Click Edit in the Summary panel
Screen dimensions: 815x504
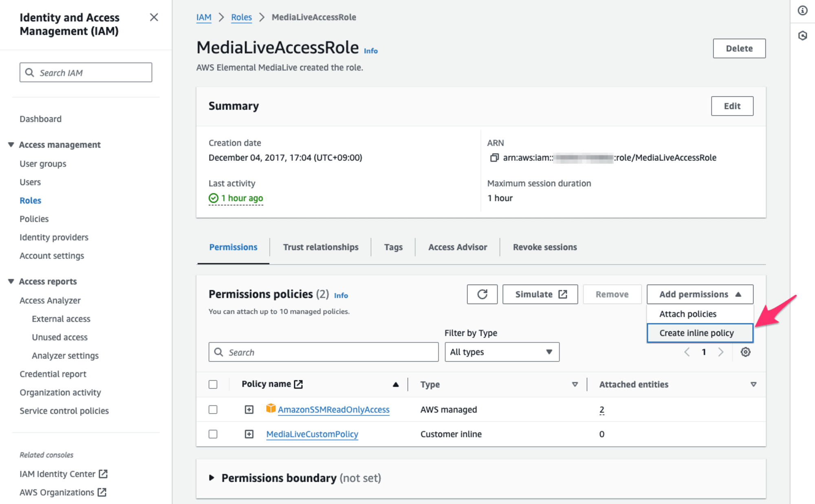tap(732, 106)
